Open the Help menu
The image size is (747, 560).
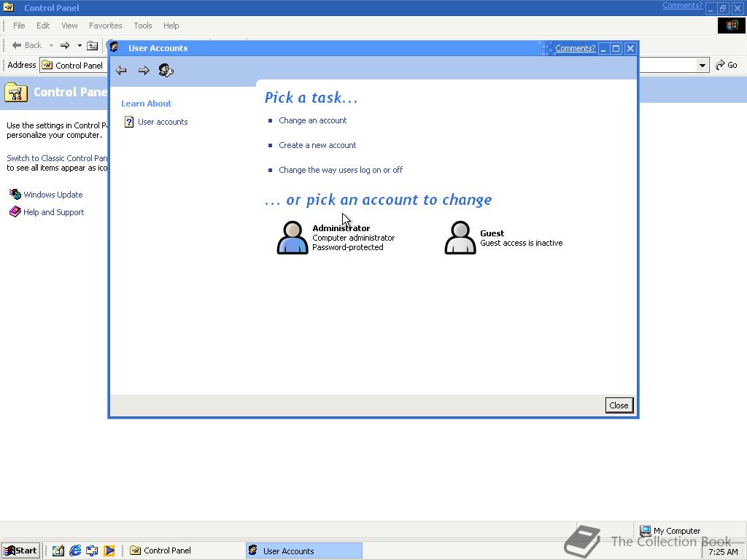point(171,26)
